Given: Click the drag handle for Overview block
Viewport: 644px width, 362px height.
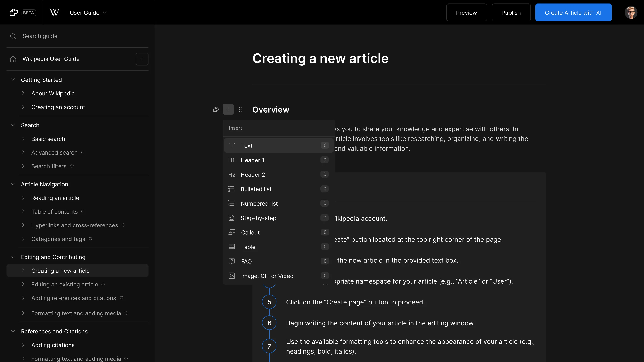Looking at the screenshot, I should [240, 109].
